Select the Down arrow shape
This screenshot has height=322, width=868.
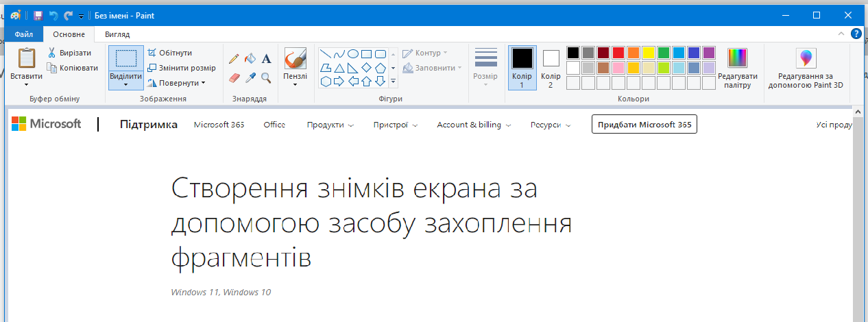pos(381,82)
